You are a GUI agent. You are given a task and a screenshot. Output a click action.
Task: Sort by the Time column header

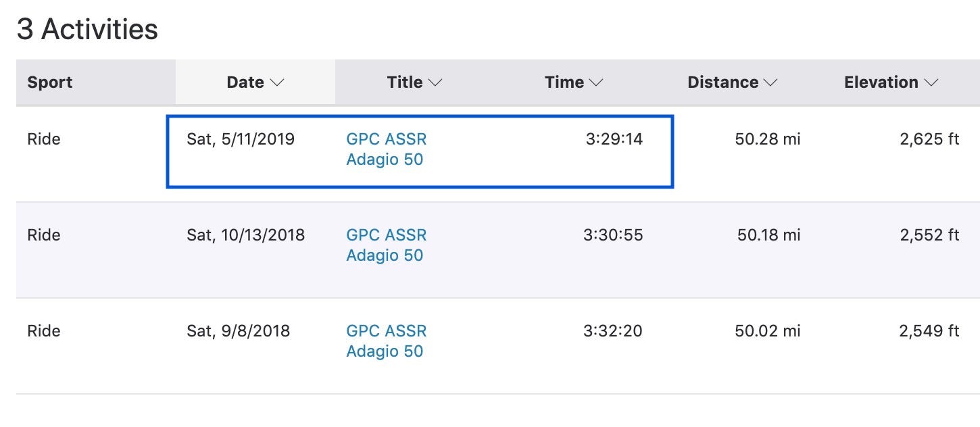click(x=574, y=82)
